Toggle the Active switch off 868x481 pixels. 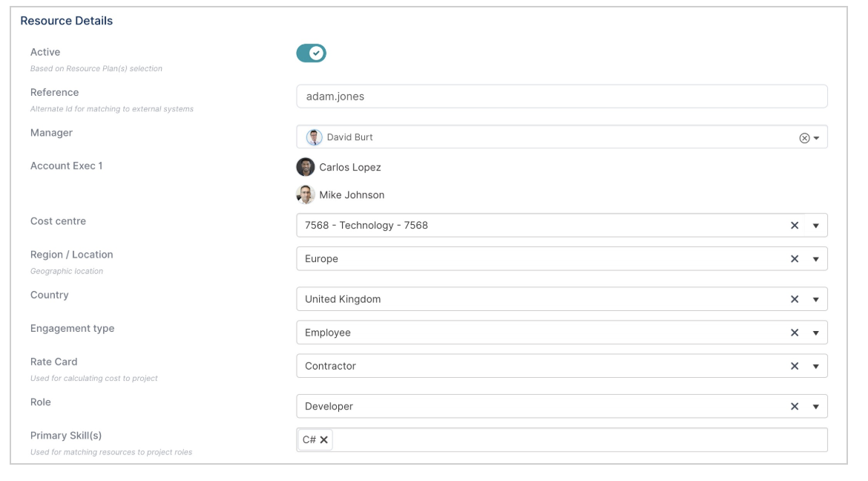[x=311, y=53]
